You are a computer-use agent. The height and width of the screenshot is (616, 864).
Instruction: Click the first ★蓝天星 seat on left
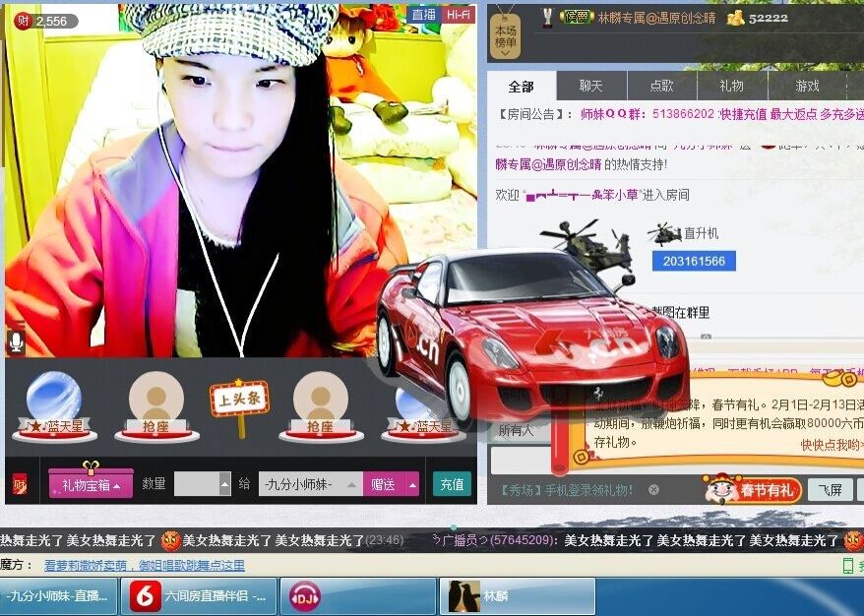[54, 407]
